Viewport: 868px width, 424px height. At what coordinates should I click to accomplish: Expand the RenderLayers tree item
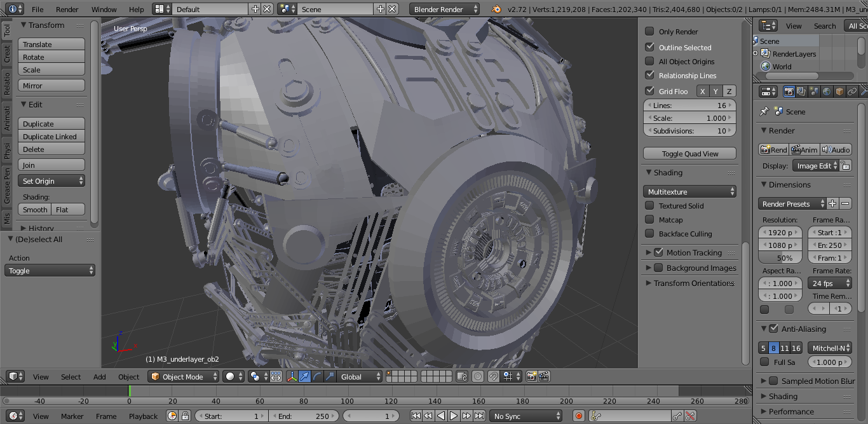755,53
